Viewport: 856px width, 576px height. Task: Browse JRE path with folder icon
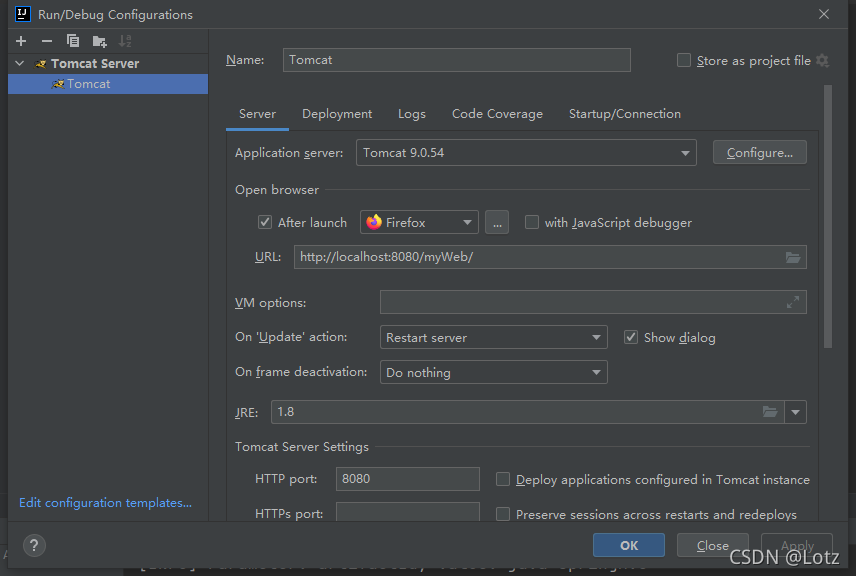pos(770,412)
